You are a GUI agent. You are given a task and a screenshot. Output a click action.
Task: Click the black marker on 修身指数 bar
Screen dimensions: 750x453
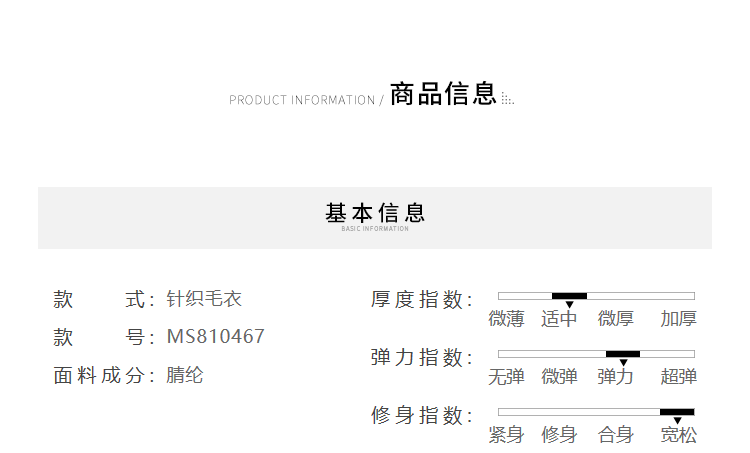[x=677, y=412]
